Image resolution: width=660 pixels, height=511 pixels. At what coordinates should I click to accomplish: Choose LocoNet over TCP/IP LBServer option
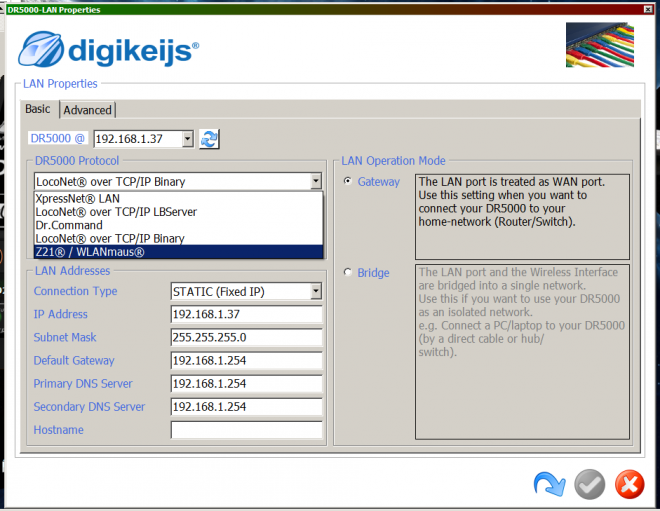pyautogui.click(x=178, y=212)
